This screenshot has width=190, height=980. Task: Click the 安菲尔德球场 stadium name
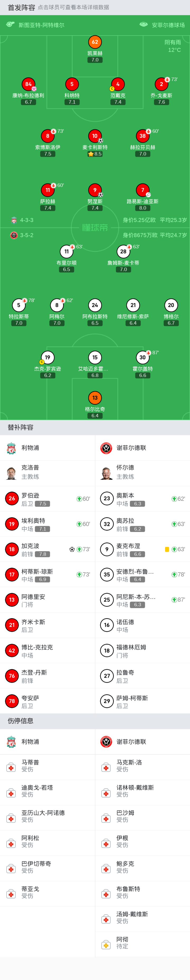[x=168, y=25]
